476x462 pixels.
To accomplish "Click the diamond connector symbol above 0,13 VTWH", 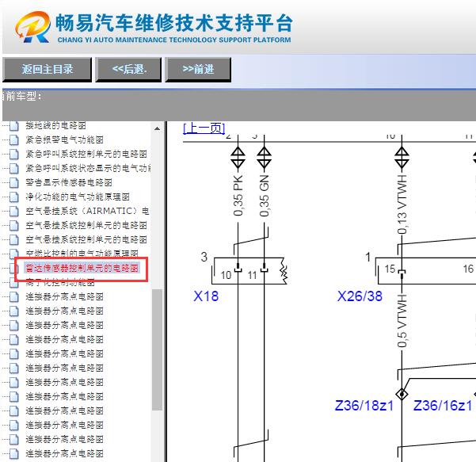I will (x=402, y=158).
